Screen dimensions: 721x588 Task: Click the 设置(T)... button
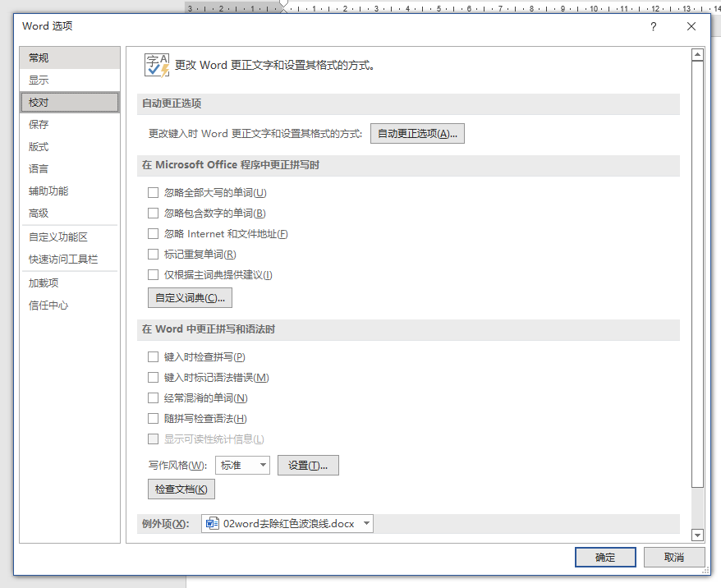[x=308, y=466]
